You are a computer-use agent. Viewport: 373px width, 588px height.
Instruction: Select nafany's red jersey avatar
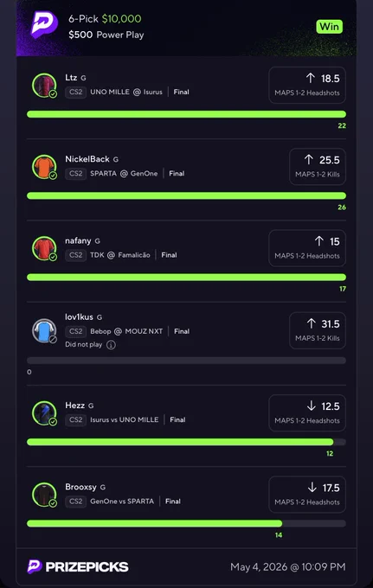coord(44,248)
